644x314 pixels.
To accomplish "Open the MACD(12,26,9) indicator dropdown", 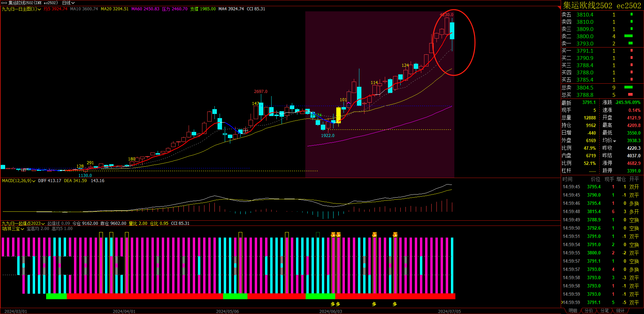I will tap(34, 181).
